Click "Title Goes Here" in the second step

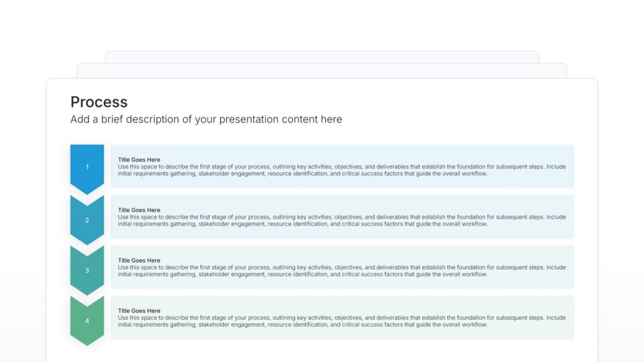pyautogui.click(x=139, y=210)
